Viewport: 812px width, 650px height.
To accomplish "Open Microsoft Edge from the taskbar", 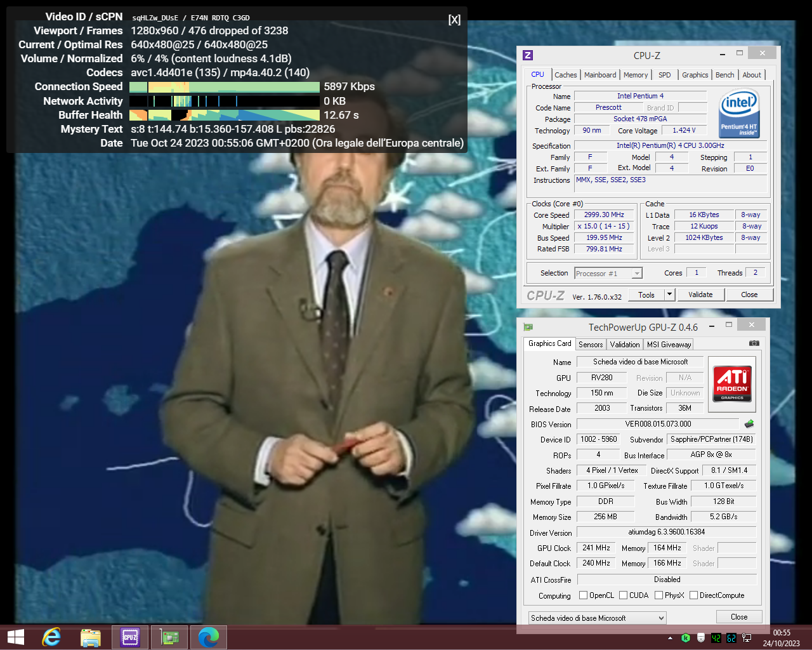I will (x=209, y=637).
